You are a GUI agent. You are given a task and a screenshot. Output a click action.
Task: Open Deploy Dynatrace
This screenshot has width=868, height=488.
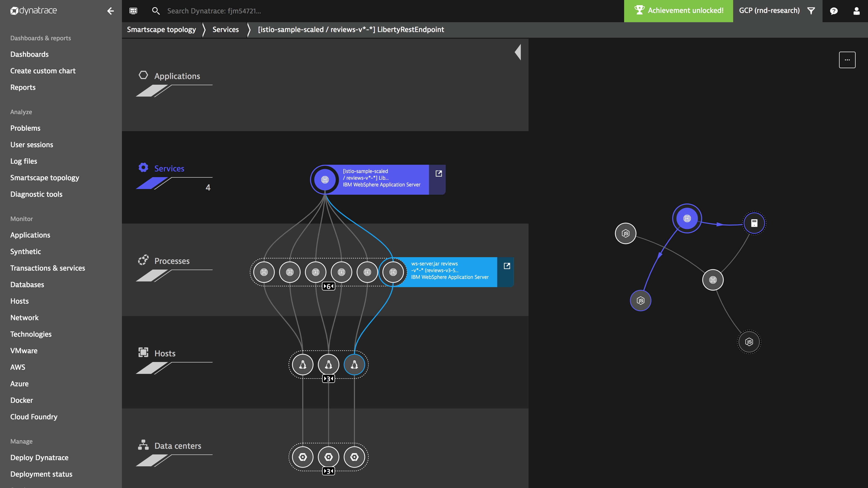pyautogui.click(x=40, y=457)
